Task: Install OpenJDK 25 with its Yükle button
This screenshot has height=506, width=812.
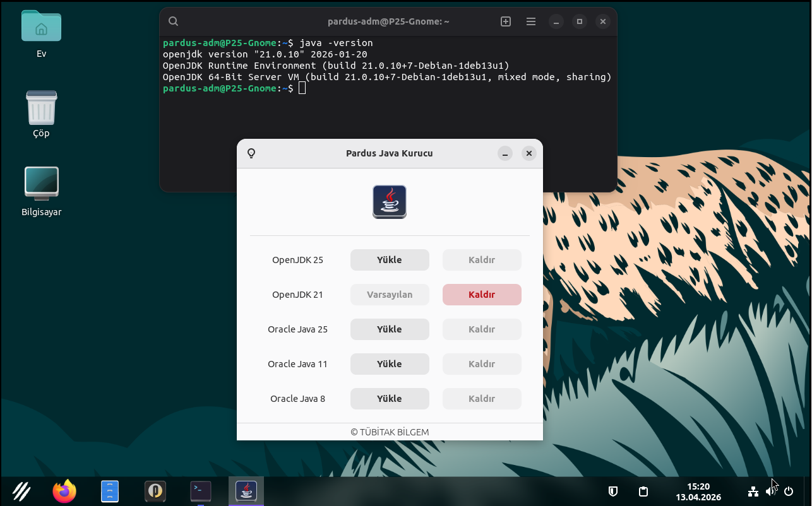Action: [390, 260]
